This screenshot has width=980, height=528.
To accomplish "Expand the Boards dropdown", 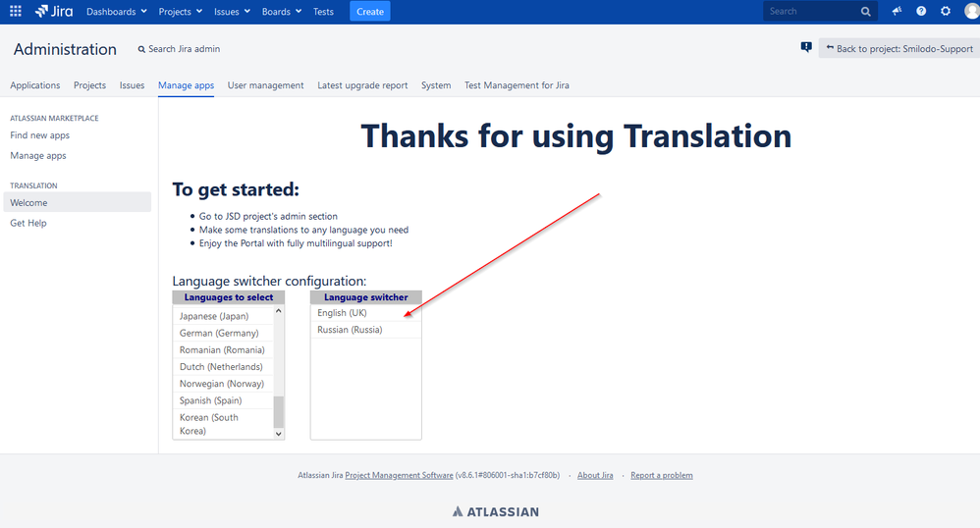I will (282, 11).
